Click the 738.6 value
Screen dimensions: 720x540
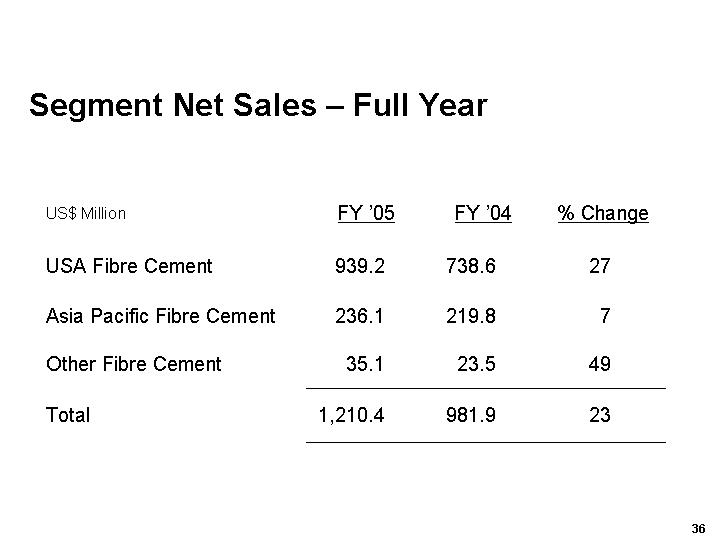coord(471,266)
